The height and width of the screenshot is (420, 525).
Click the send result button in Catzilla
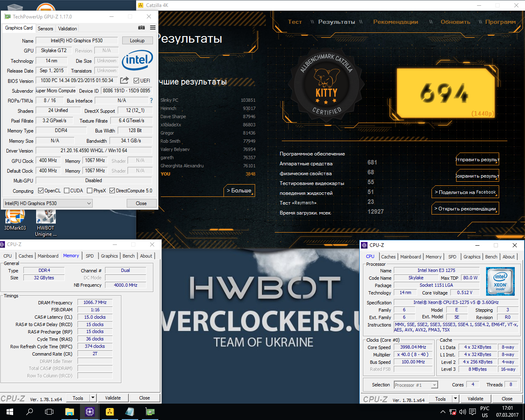[x=477, y=160]
